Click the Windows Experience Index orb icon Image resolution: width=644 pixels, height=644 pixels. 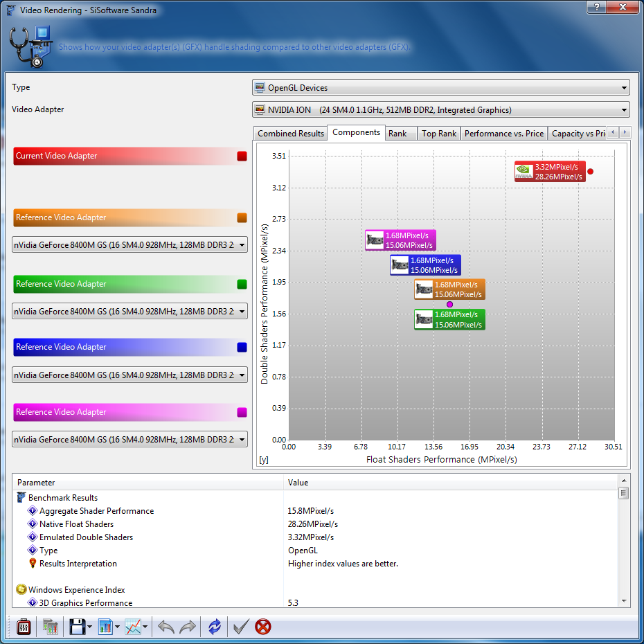point(21,590)
